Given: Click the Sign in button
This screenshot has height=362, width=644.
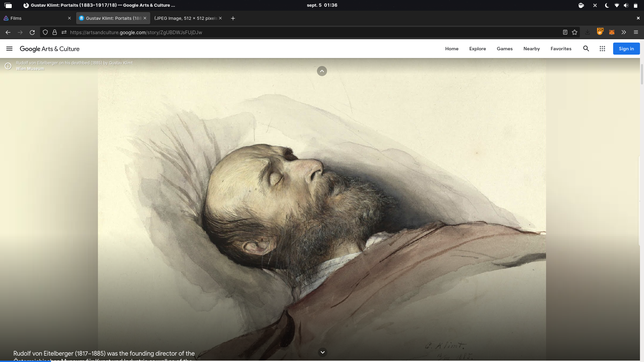Looking at the screenshot, I should pos(626,49).
